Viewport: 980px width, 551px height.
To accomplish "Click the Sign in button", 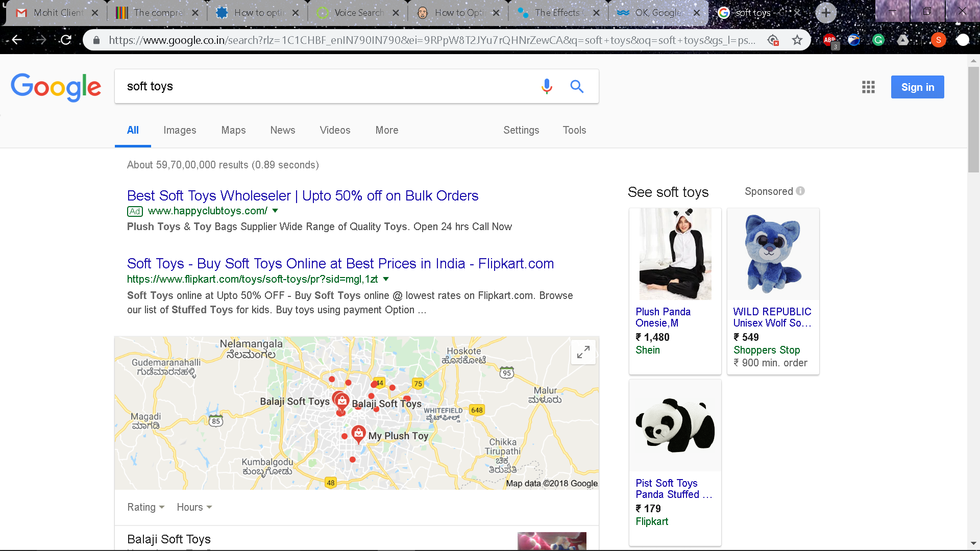I will click(x=917, y=87).
